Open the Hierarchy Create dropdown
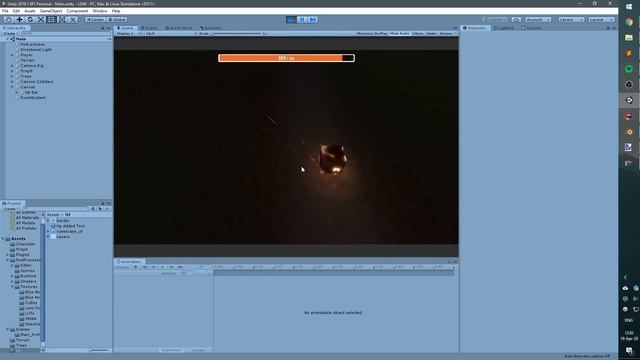The height and width of the screenshot is (360, 640). (11, 33)
